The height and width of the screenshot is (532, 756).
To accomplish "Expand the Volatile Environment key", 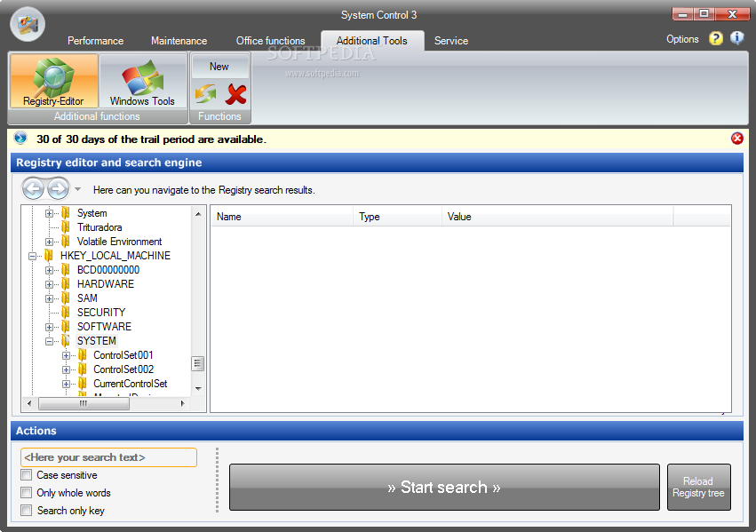I will tap(49, 242).
